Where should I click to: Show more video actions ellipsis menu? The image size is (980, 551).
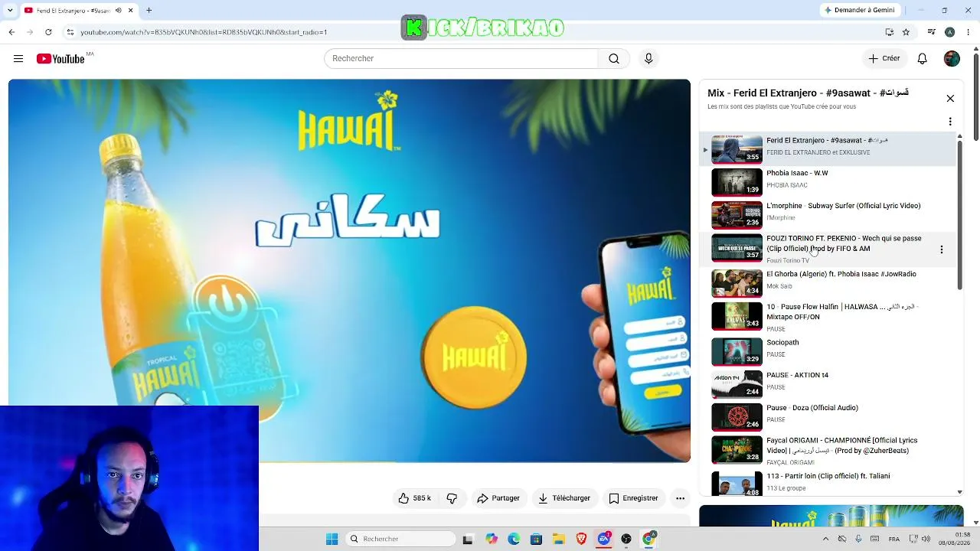click(x=680, y=498)
